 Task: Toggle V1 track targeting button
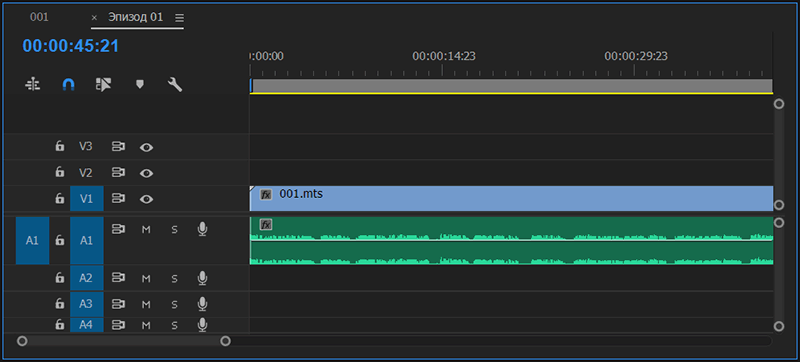(x=87, y=199)
